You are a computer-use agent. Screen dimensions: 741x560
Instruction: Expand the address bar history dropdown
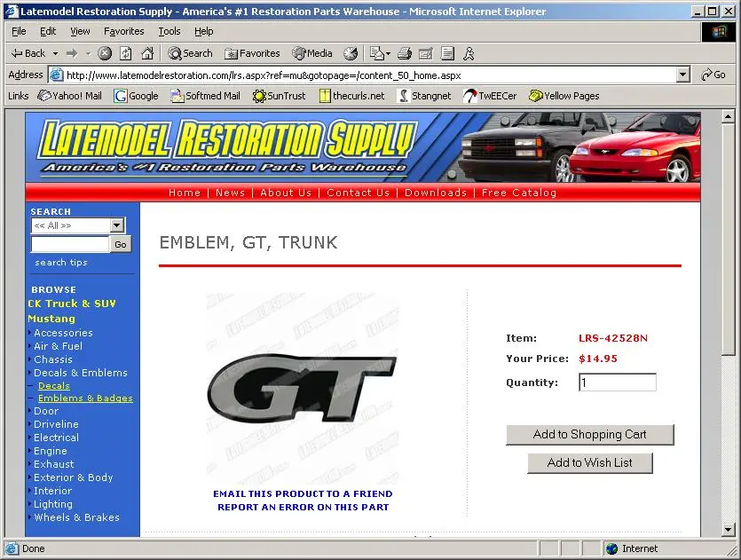[x=682, y=75]
